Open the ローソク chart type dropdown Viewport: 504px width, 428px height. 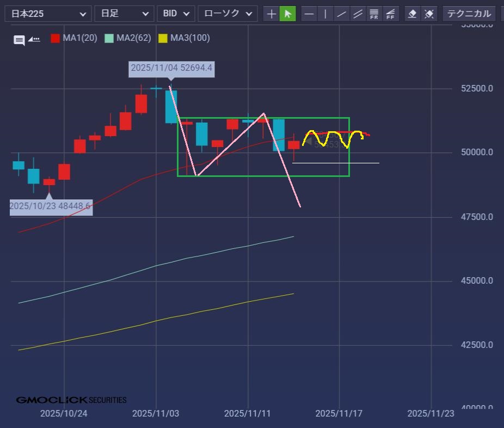click(x=228, y=14)
